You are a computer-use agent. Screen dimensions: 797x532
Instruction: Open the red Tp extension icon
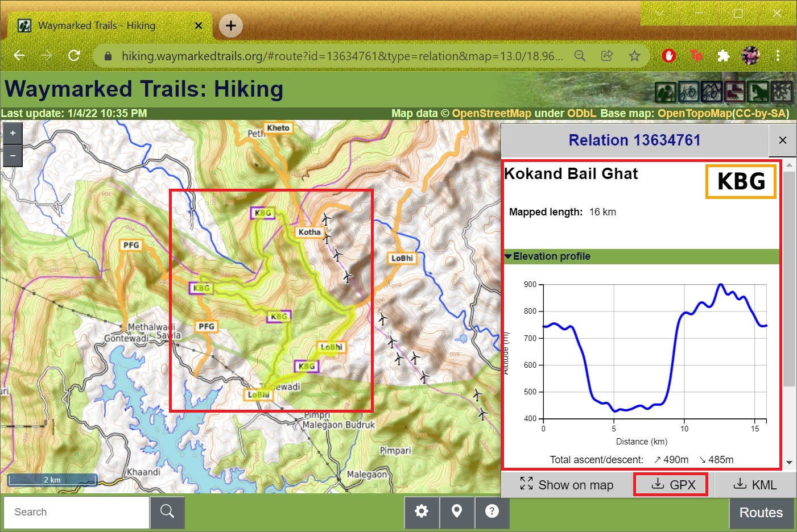[696, 56]
